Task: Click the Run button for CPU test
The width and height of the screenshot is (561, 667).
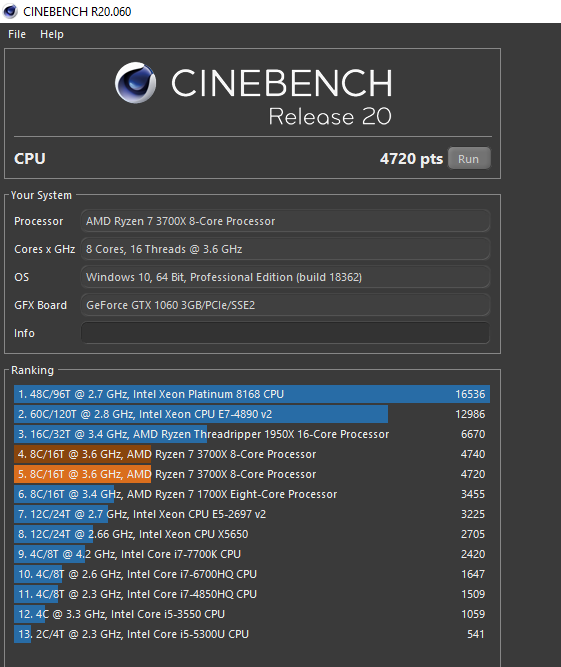Action: coord(469,159)
